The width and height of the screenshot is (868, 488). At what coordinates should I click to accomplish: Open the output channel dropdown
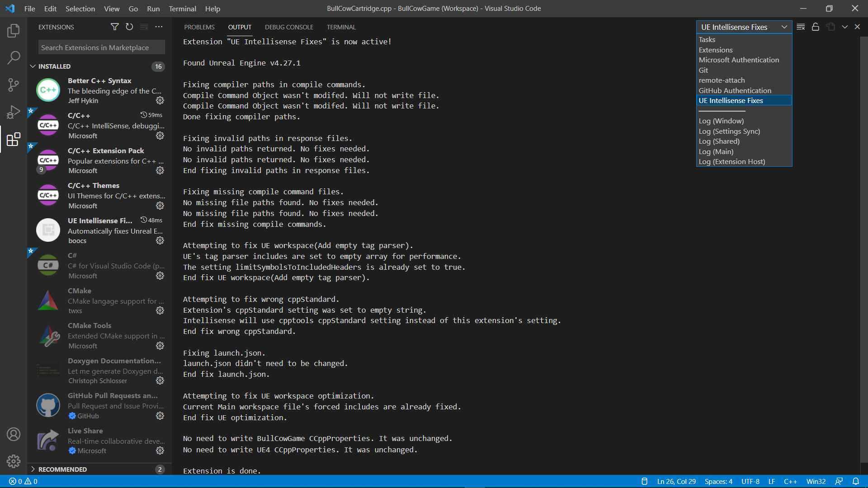(744, 27)
